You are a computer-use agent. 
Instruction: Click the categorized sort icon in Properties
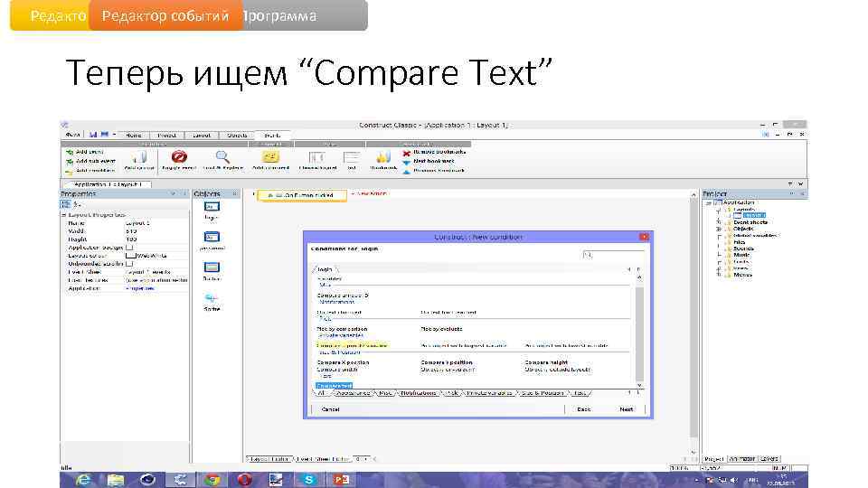click(65, 204)
